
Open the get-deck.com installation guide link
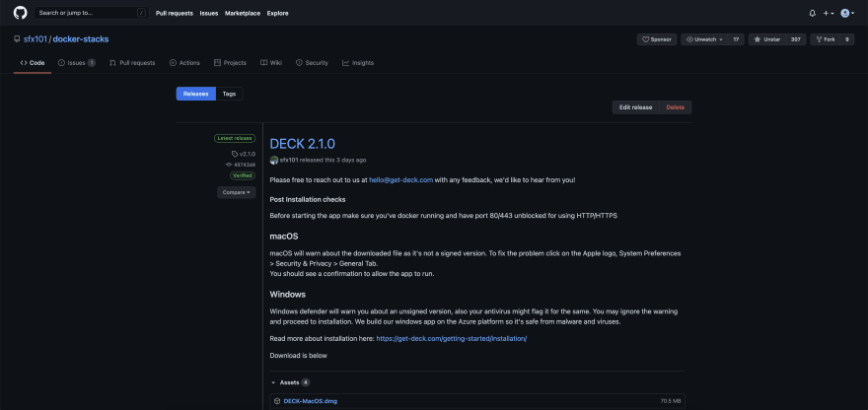[x=451, y=339]
